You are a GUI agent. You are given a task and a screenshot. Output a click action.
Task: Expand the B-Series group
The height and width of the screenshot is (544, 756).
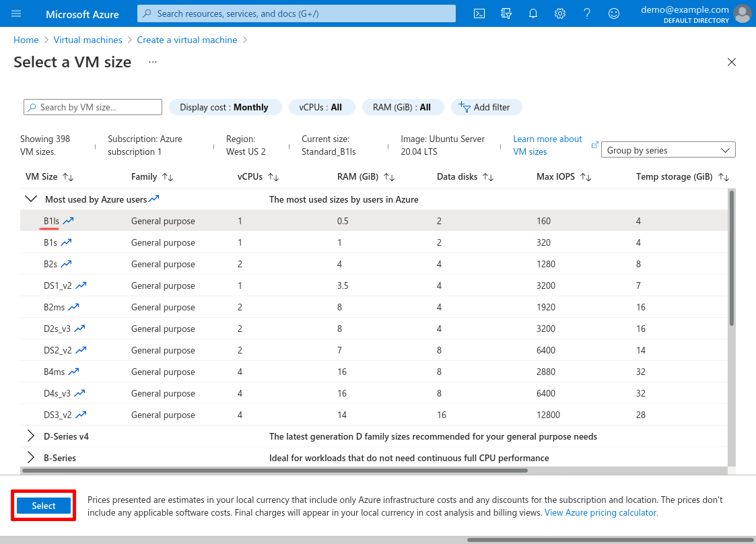pos(31,458)
